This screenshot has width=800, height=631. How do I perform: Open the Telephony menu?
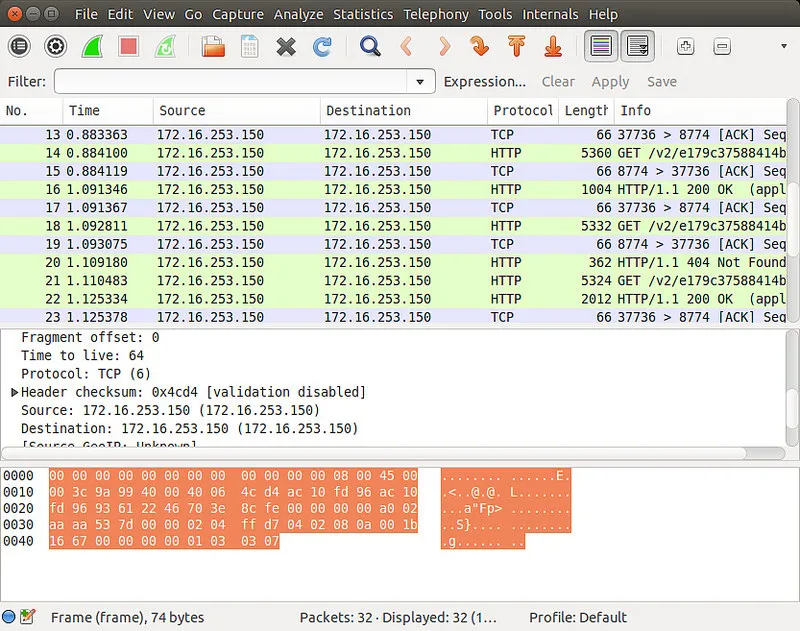438,14
